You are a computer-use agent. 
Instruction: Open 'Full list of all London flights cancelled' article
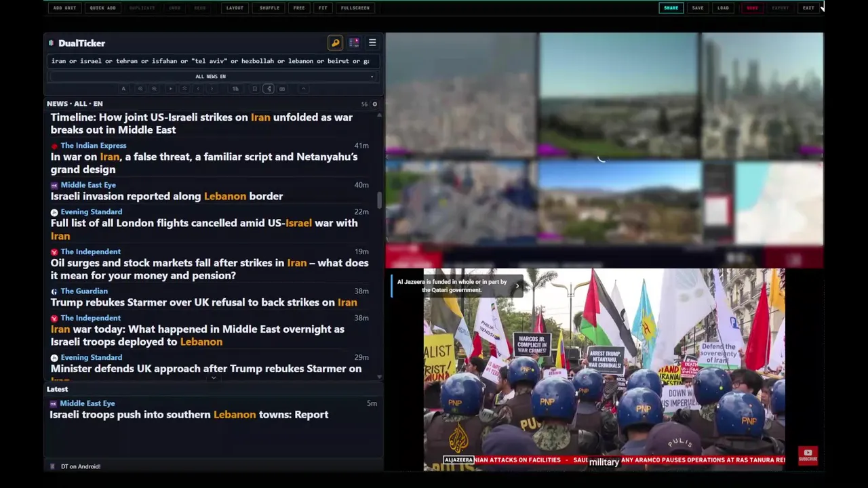[x=204, y=229]
